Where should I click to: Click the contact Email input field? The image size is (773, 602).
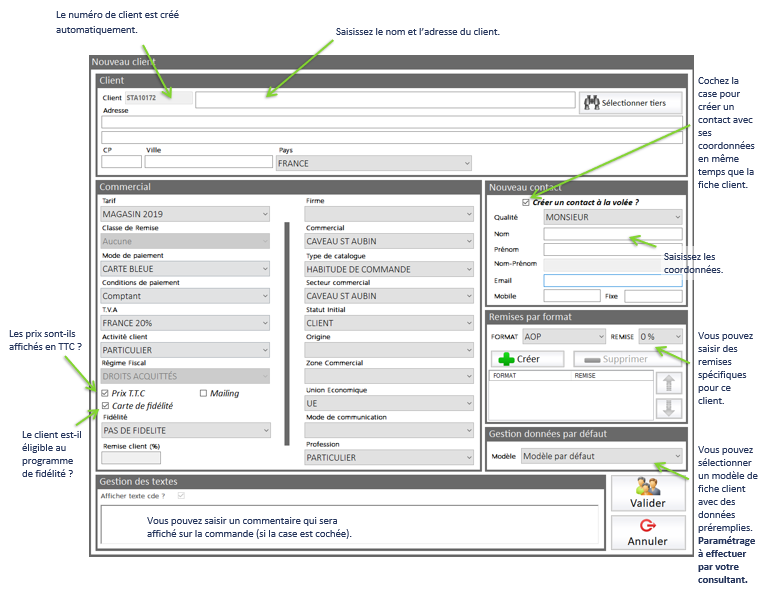(612, 281)
